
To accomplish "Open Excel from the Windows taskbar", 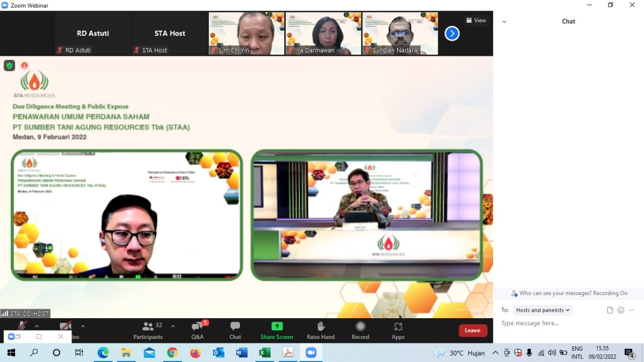I will pyautogui.click(x=265, y=353).
